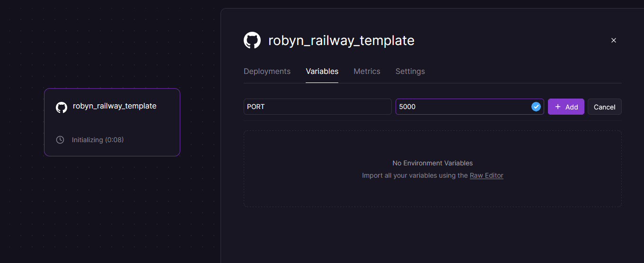Click the robyn_railway_template panel title
Screen dimensions: 644x263
tap(341, 40)
